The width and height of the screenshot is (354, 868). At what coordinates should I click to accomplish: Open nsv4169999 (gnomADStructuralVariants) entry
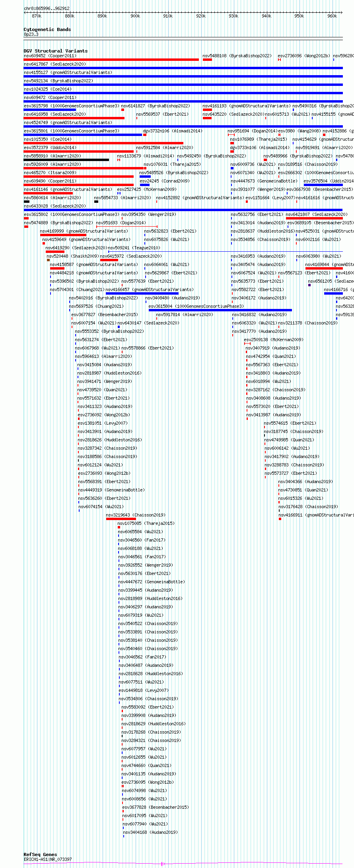84,231
